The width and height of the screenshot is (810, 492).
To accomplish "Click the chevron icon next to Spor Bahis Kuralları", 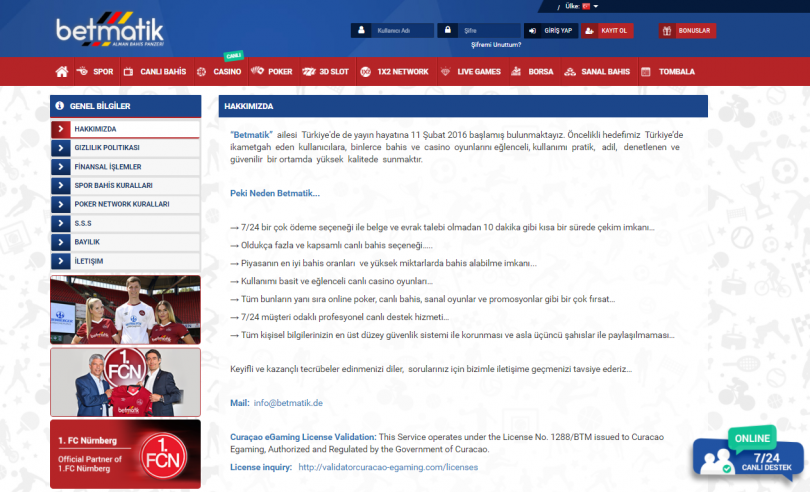I will pyautogui.click(x=60, y=186).
